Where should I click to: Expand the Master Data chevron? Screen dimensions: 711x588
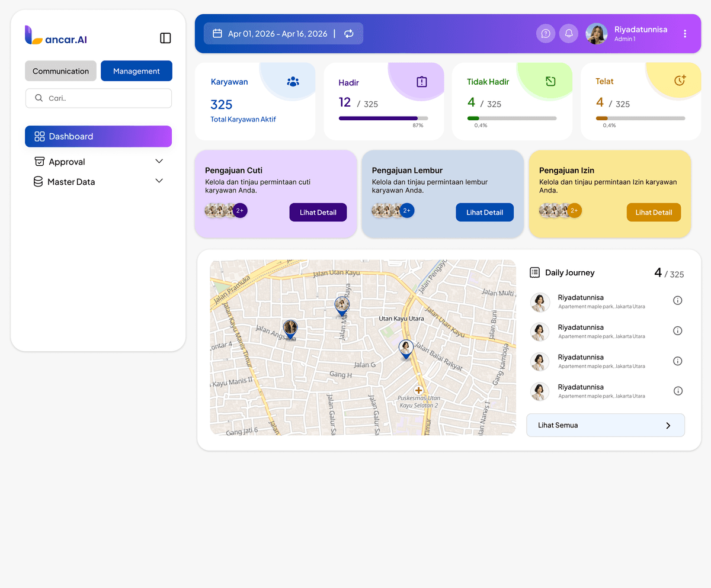point(159,181)
